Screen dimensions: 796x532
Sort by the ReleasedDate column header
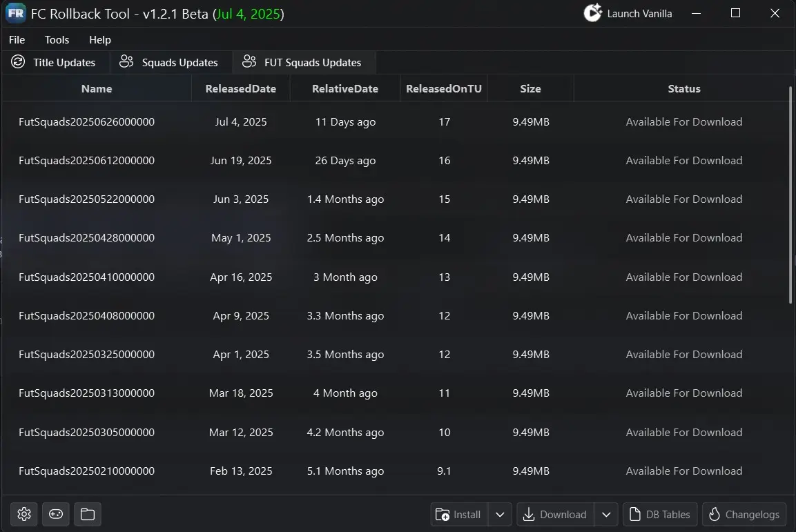[241, 89]
